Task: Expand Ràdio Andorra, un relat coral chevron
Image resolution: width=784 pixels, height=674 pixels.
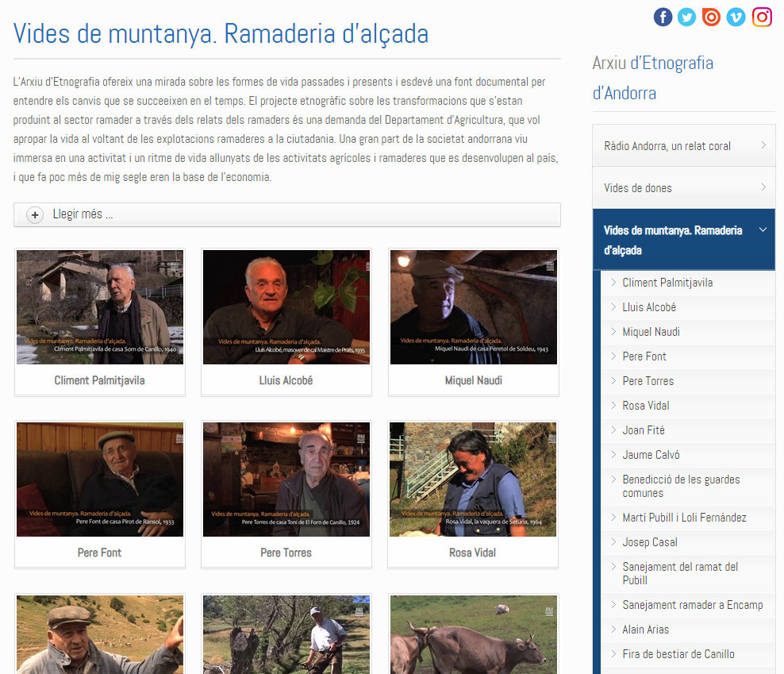Action: pyautogui.click(x=763, y=145)
